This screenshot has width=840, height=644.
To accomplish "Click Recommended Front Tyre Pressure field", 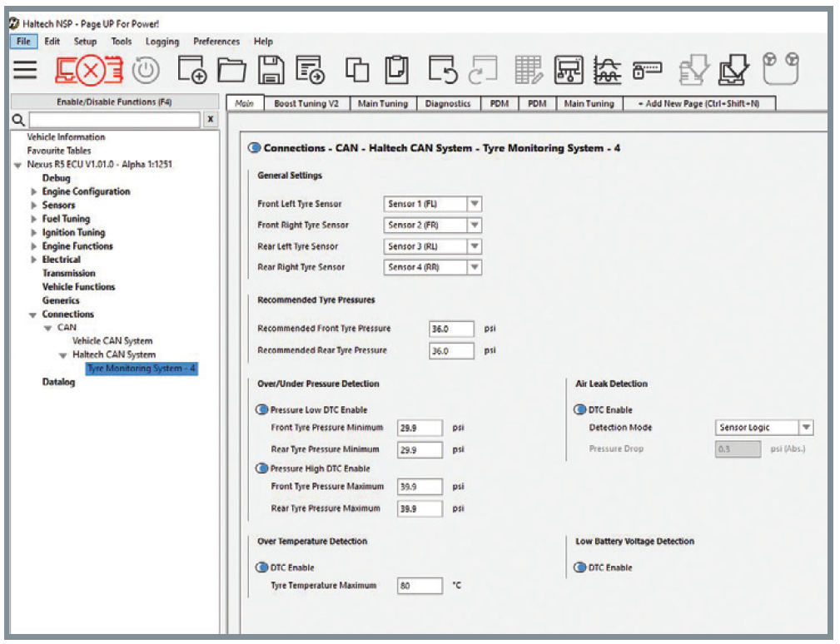I will click(451, 329).
